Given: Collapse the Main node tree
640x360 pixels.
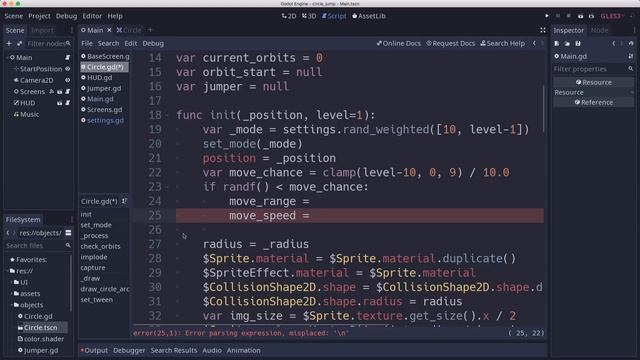Looking at the screenshot, I should click(7, 58).
